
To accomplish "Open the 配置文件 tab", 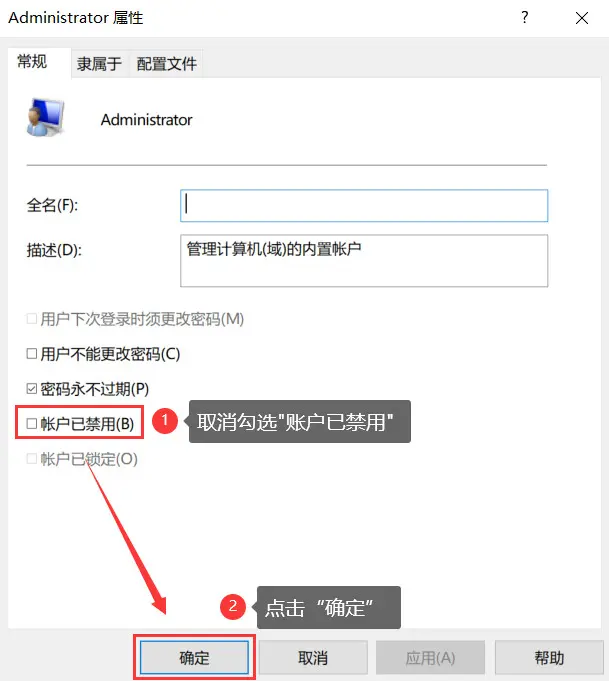I will [x=166, y=64].
